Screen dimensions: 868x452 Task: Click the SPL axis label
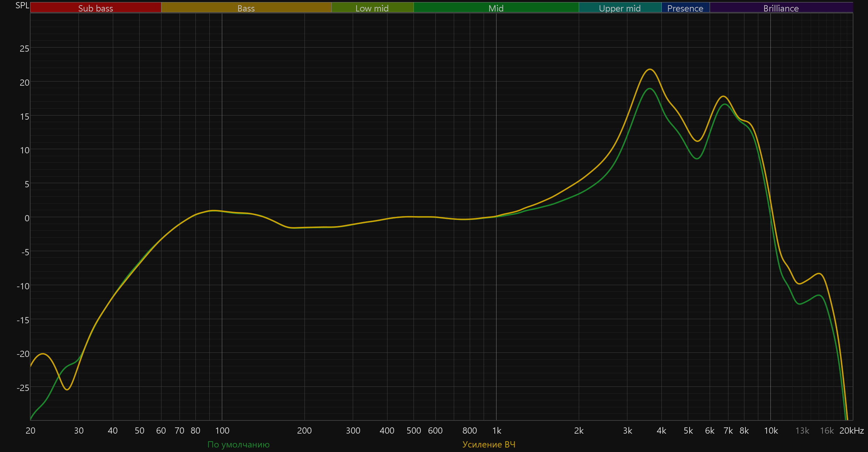[x=22, y=6]
